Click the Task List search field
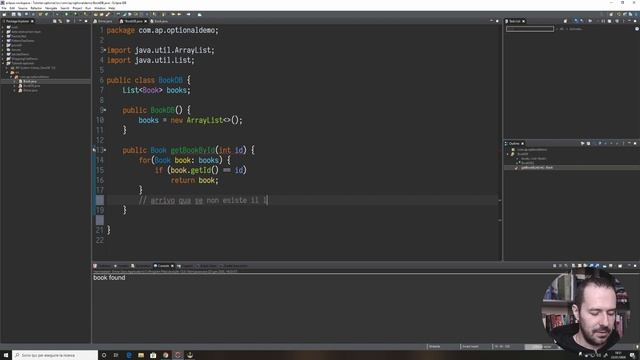The width and height of the screenshot is (640, 360). pyautogui.click(x=529, y=29)
